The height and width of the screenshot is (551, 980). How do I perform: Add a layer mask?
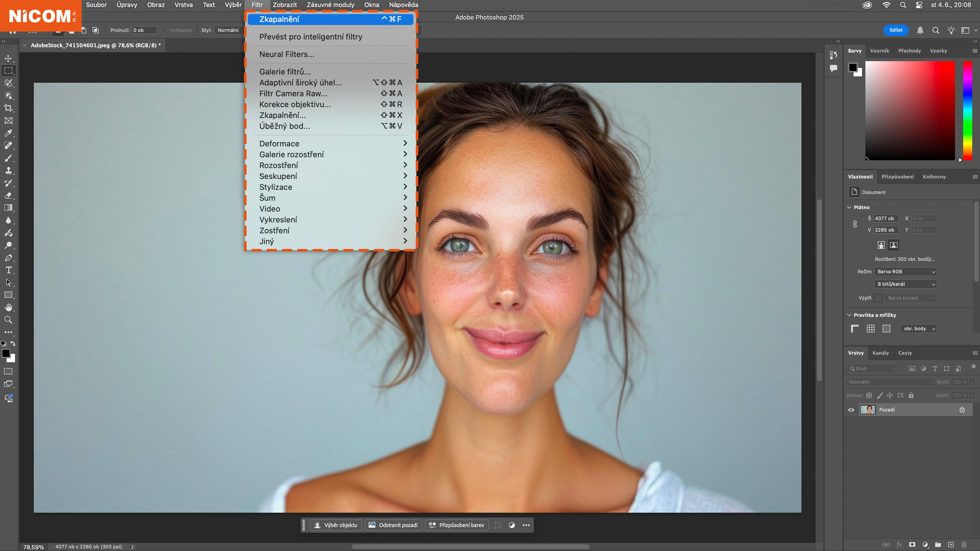pos(912,545)
